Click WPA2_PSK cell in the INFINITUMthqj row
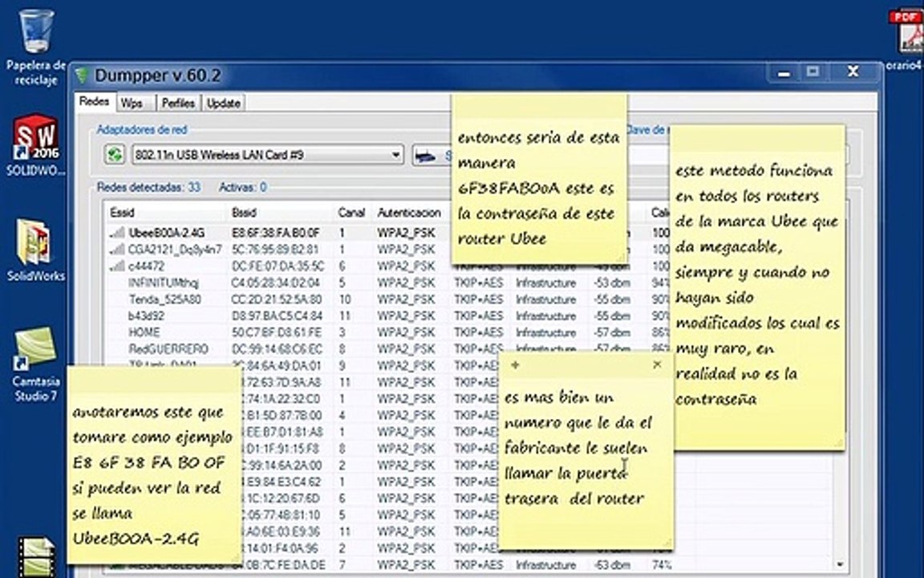The image size is (924, 578). pyautogui.click(x=406, y=283)
